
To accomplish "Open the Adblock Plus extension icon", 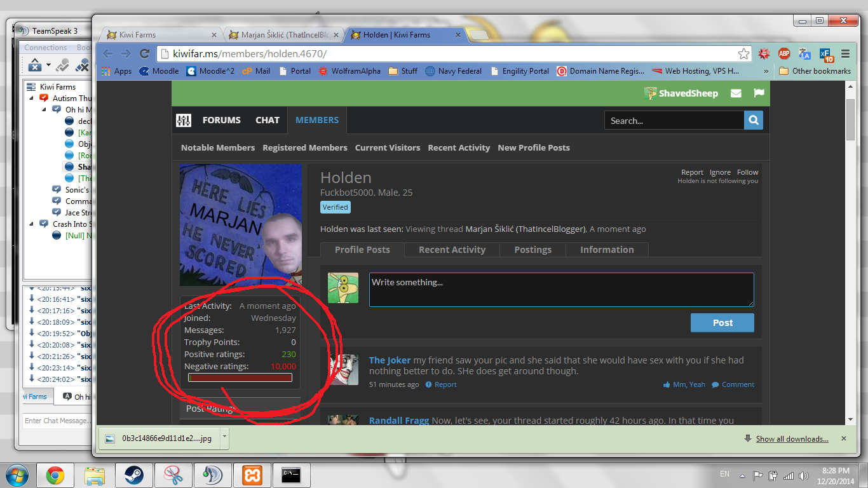I will coord(784,54).
